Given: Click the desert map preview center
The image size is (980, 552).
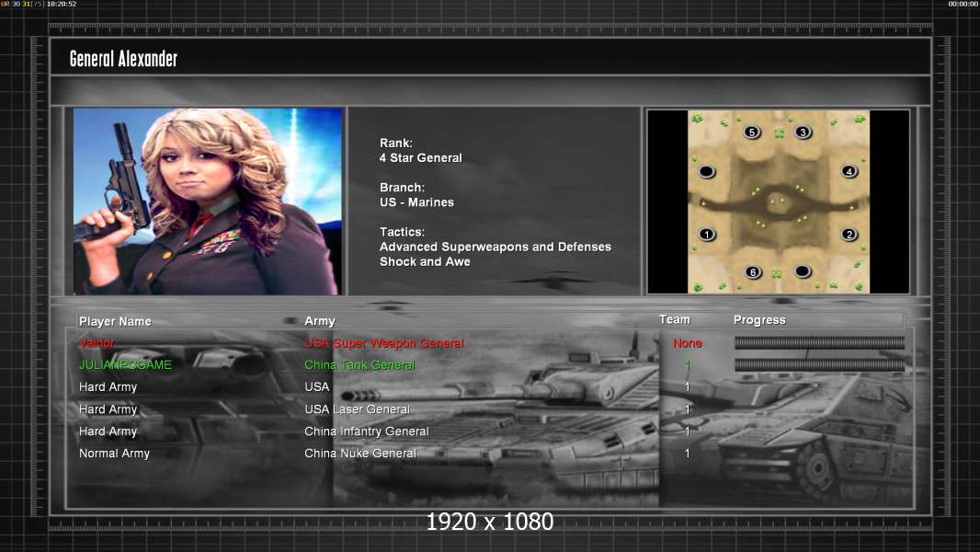Looking at the screenshot, I should tap(779, 201).
